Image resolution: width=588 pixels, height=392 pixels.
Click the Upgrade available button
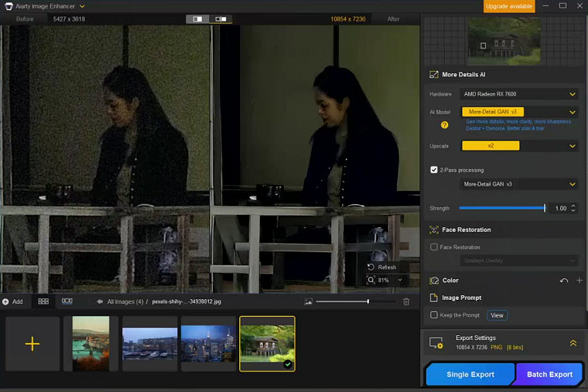[509, 6]
